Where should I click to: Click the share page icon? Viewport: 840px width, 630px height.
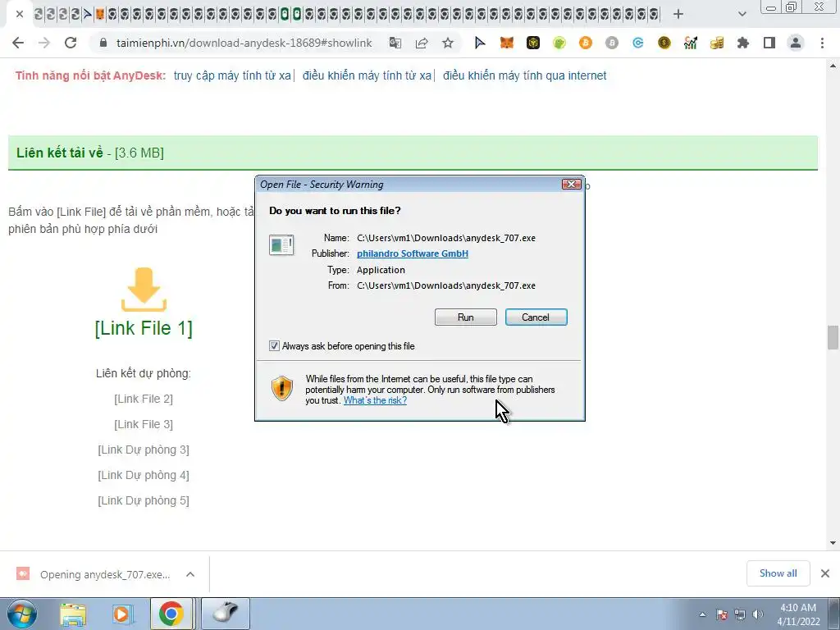[422, 43]
